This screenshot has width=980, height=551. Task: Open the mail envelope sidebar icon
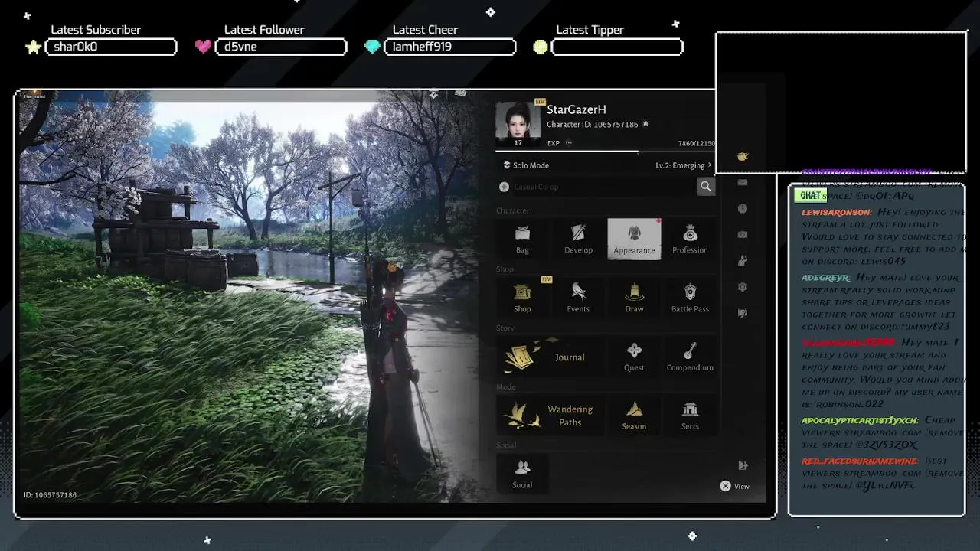[742, 182]
